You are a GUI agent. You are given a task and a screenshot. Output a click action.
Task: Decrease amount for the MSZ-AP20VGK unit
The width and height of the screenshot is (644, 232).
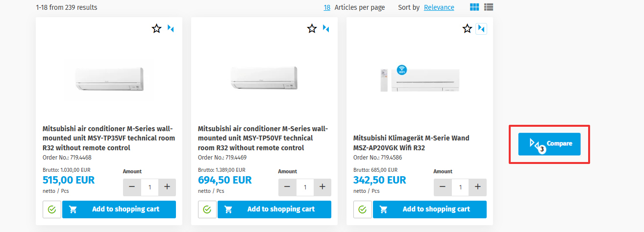pos(443,187)
